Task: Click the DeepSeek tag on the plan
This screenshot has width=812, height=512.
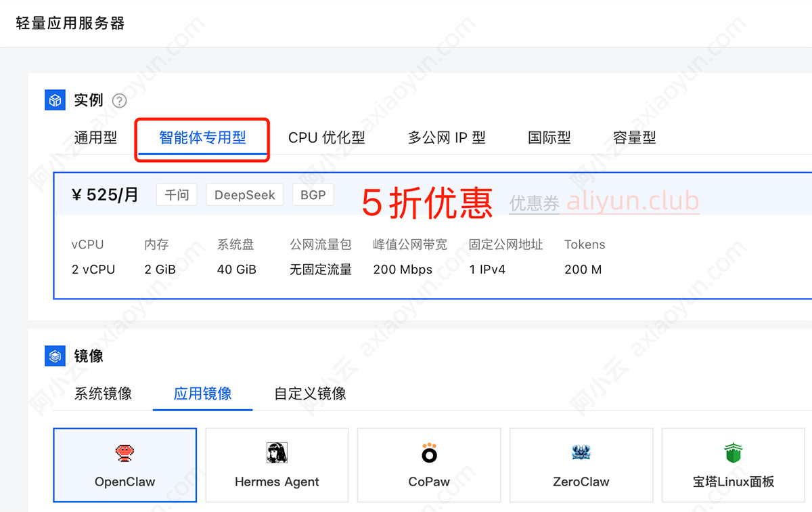Action: 245,195
